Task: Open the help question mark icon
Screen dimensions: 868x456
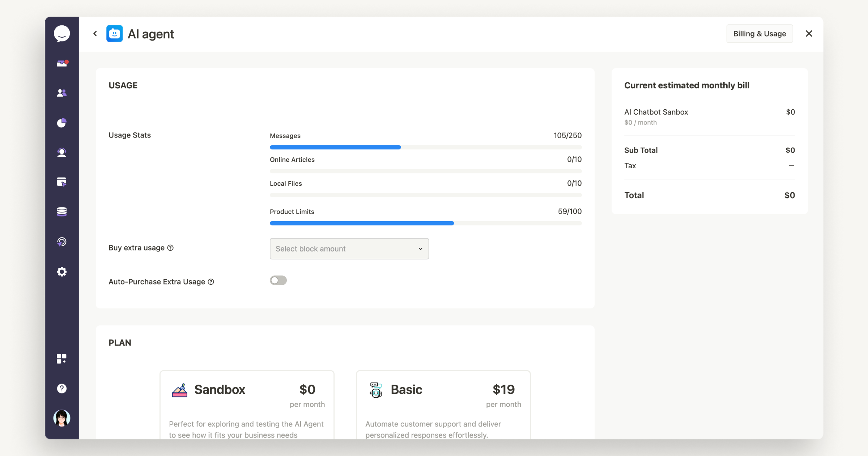Action: pyautogui.click(x=61, y=388)
